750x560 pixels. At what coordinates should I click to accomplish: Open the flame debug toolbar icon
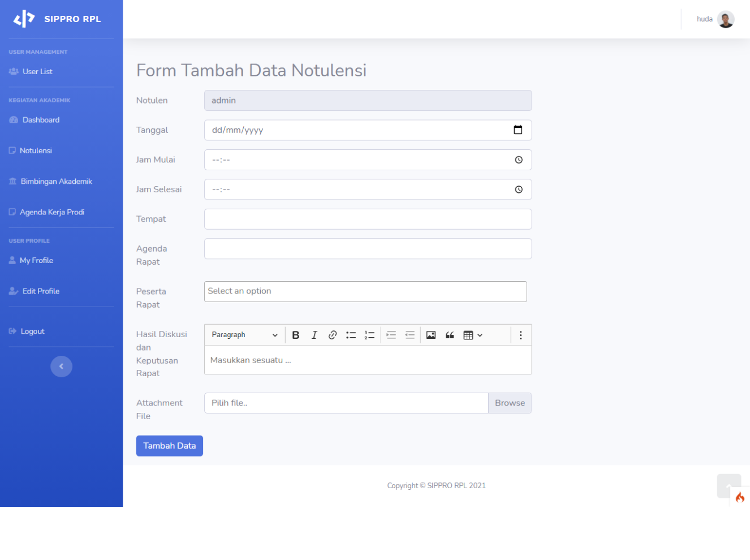(740, 497)
